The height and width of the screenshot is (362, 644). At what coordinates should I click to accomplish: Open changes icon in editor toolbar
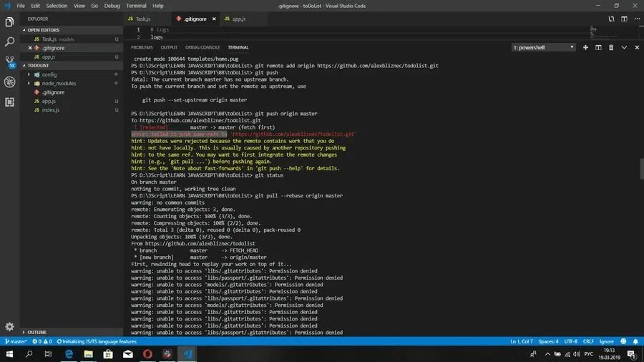[x=611, y=19]
